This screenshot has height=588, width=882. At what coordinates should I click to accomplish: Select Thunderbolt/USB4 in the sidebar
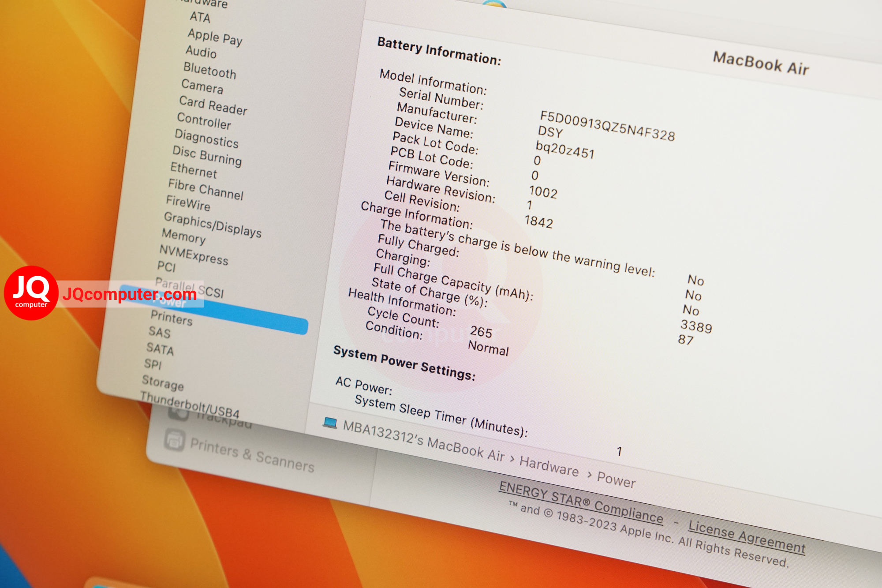tap(190, 404)
